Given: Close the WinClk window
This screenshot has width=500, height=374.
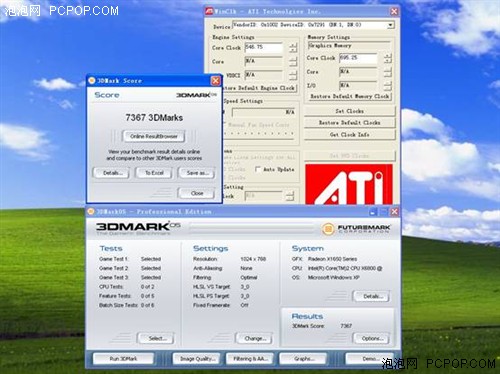Looking at the screenshot, I should (x=394, y=12).
